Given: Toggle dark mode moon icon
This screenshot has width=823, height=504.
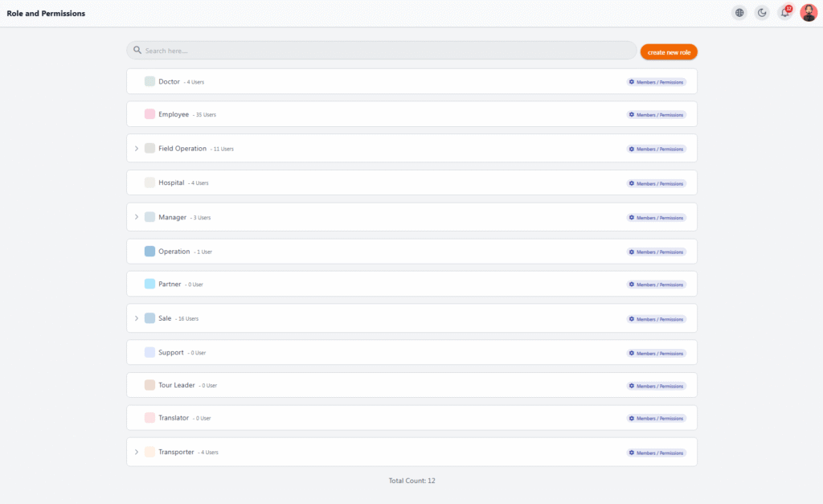Looking at the screenshot, I should (x=762, y=13).
